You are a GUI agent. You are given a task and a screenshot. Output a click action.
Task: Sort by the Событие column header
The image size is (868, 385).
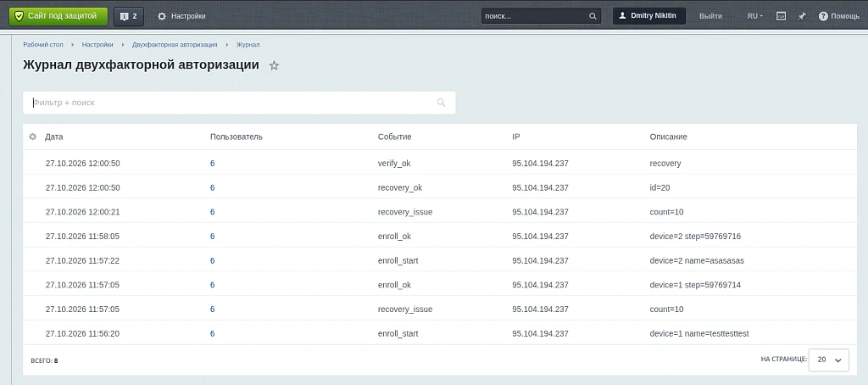pos(395,137)
